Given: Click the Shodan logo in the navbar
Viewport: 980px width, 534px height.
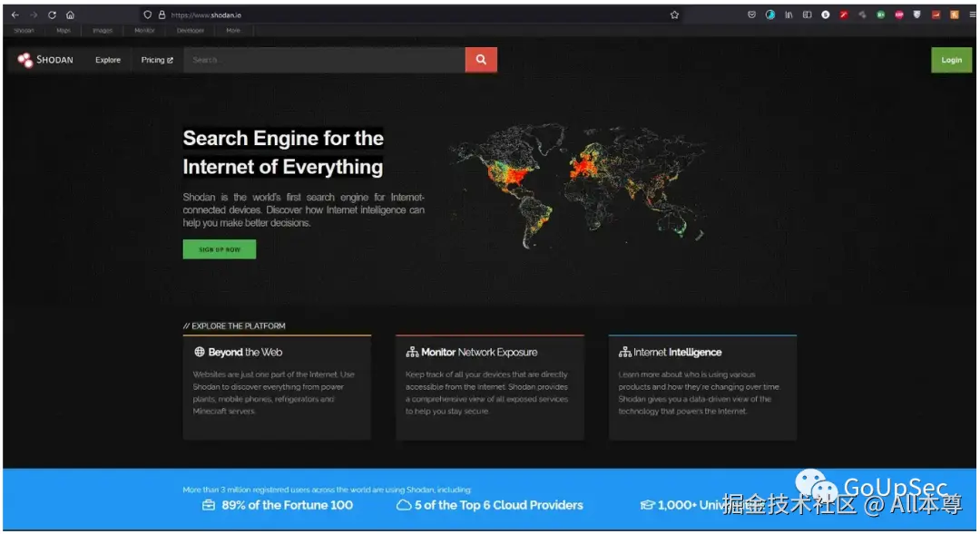Looking at the screenshot, I should [x=45, y=60].
